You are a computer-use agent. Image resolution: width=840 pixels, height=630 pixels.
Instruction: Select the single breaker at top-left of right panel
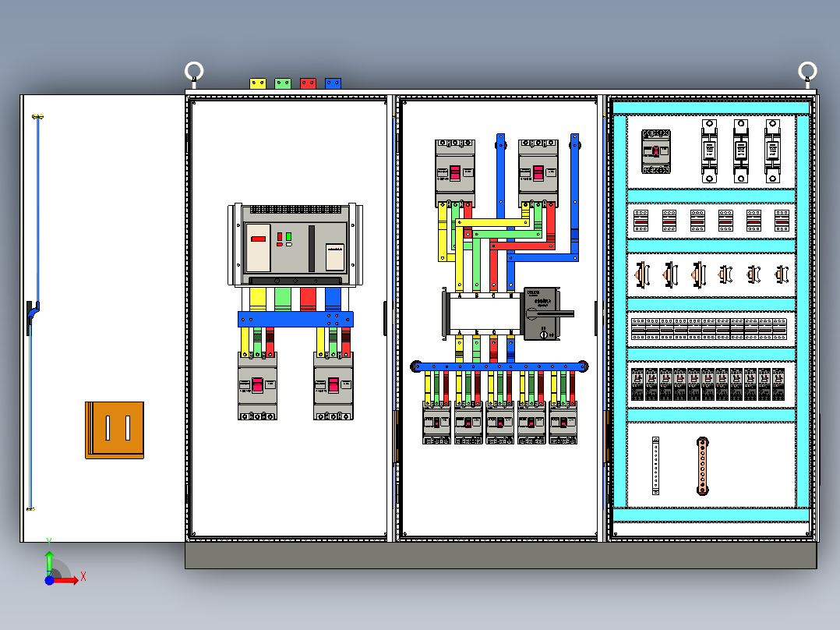(x=656, y=152)
